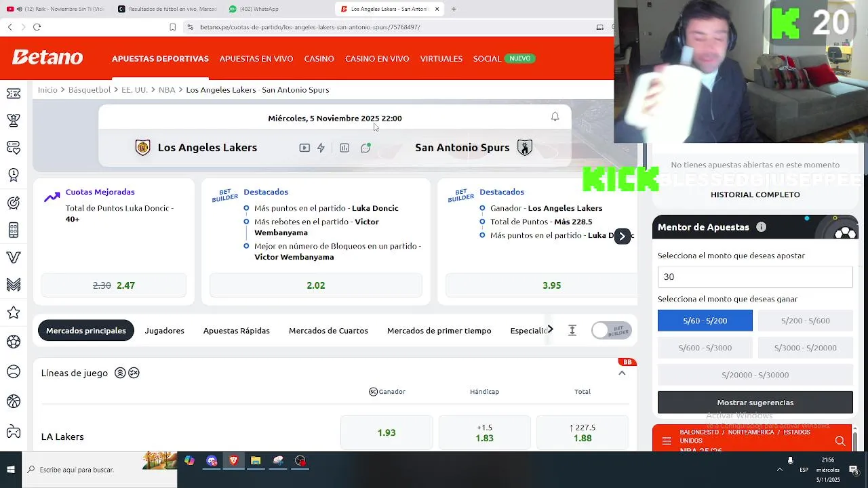Toggle the Bet Builder switch
Viewport: 868px width, 488px height.
tap(611, 330)
